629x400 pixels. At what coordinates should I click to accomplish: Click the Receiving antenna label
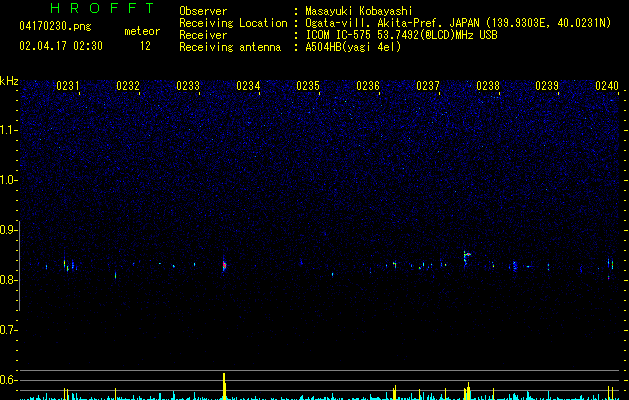230,47
